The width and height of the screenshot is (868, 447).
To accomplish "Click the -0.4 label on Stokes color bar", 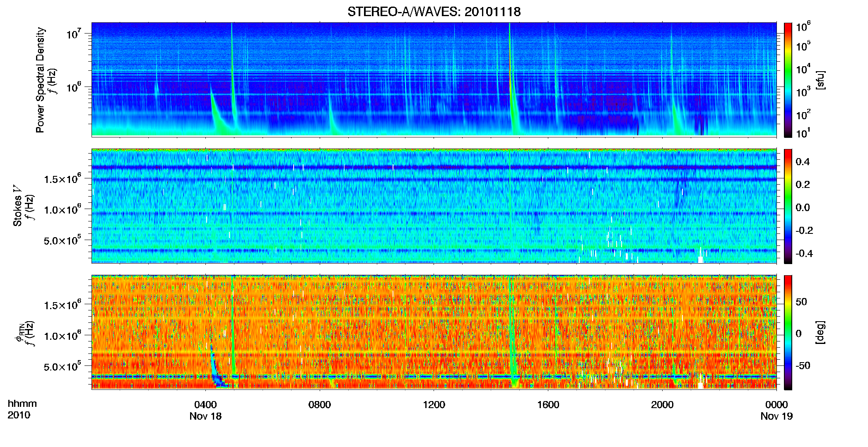I will point(804,253).
